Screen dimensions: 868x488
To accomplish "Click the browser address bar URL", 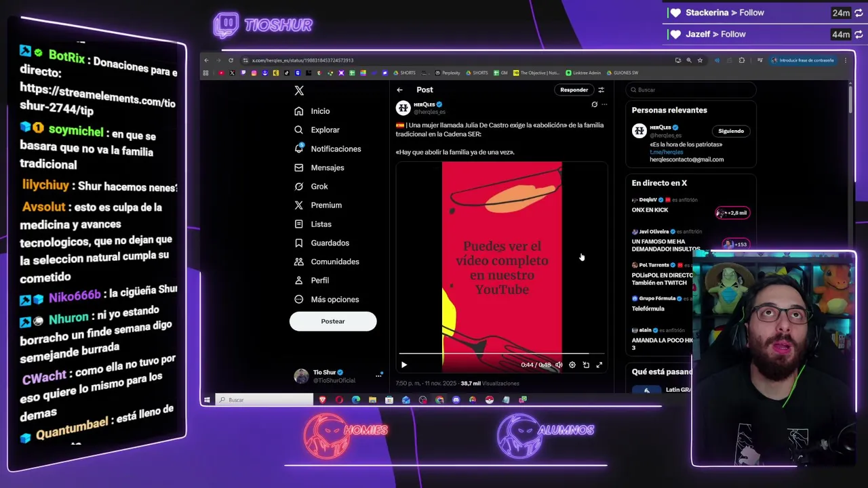I will (302, 60).
